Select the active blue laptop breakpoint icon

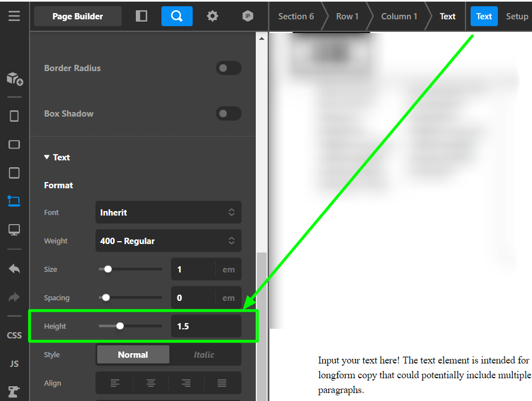[14, 201]
